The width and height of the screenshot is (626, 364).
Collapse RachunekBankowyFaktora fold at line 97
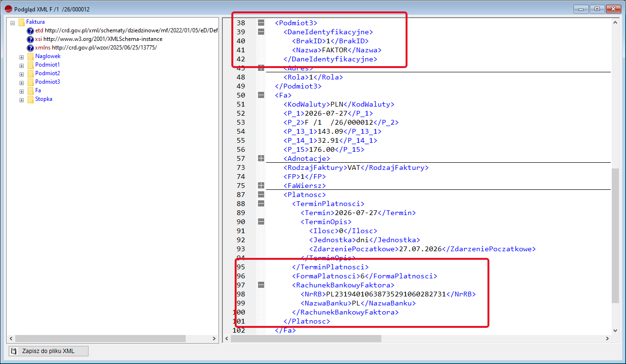261,285
